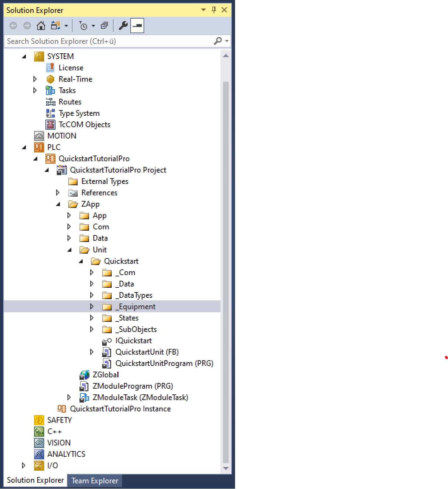Expand the ZModuleTask node
Screen dimensions: 448x489
pyautogui.click(x=69, y=397)
